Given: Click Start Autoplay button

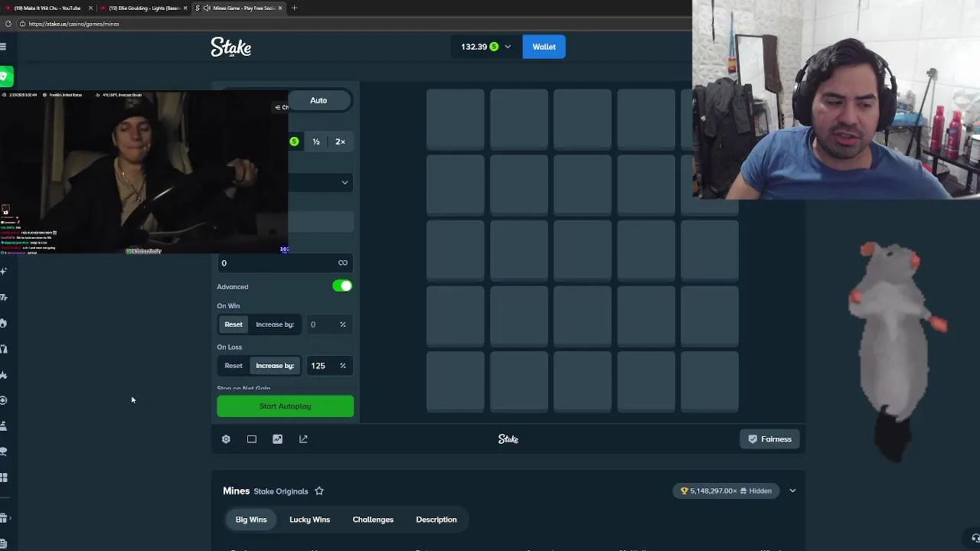Looking at the screenshot, I should tap(286, 406).
